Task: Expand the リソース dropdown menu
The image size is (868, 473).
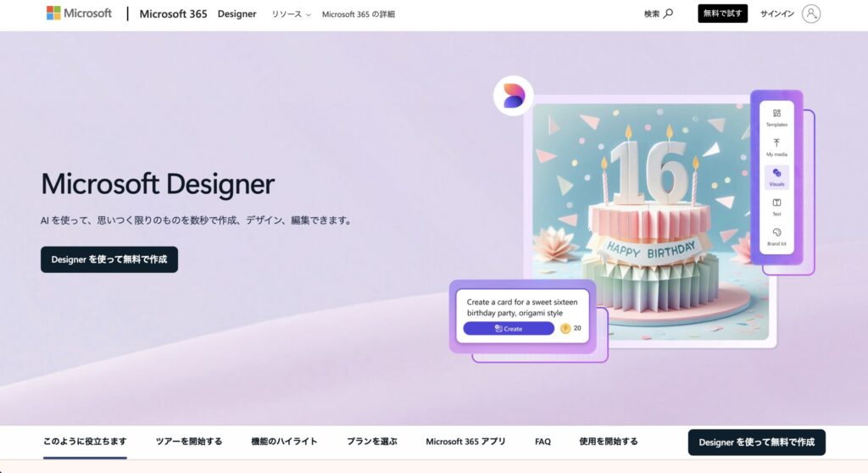Action: [x=291, y=14]
